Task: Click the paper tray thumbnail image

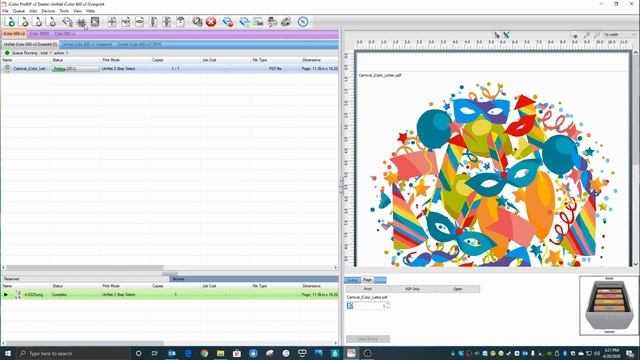Action: tap(609, 305)
